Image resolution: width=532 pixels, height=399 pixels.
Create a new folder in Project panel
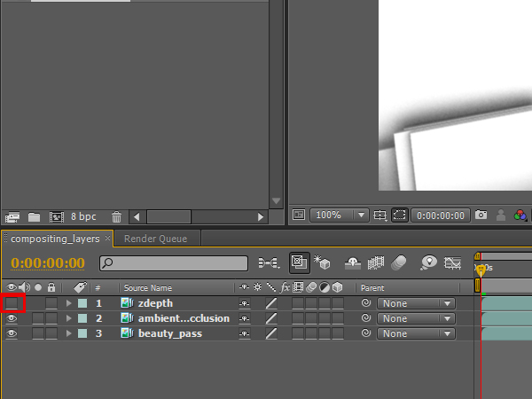(34, 216)
